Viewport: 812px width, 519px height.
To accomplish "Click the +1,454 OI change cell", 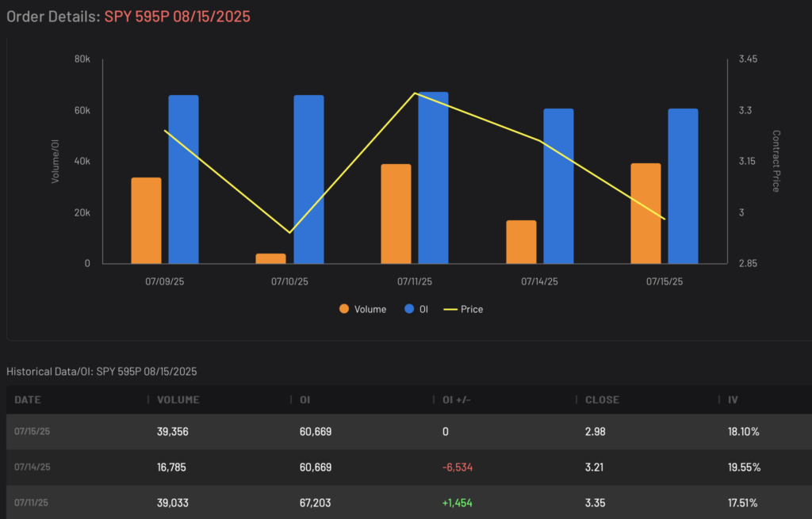I will (x=458, y=503).
